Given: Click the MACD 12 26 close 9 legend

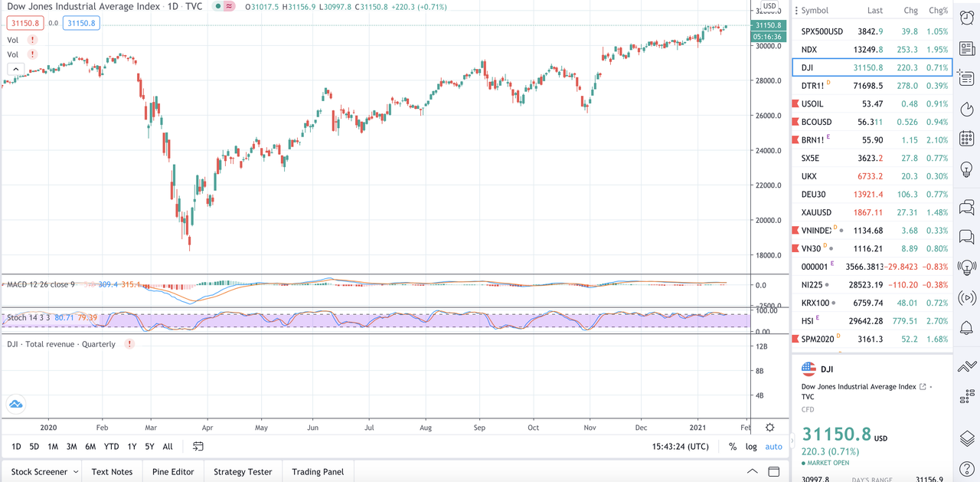Looking at the screenshot, I should pos(41,284).
